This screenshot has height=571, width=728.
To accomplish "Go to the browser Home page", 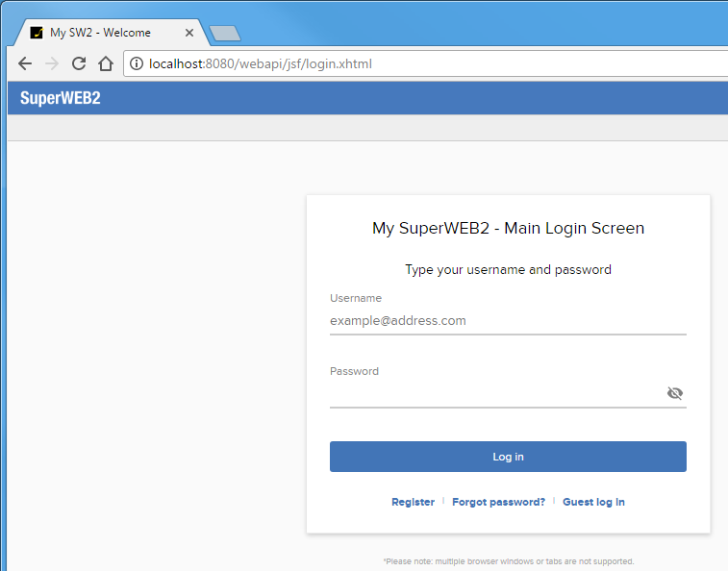I will 106,64.
